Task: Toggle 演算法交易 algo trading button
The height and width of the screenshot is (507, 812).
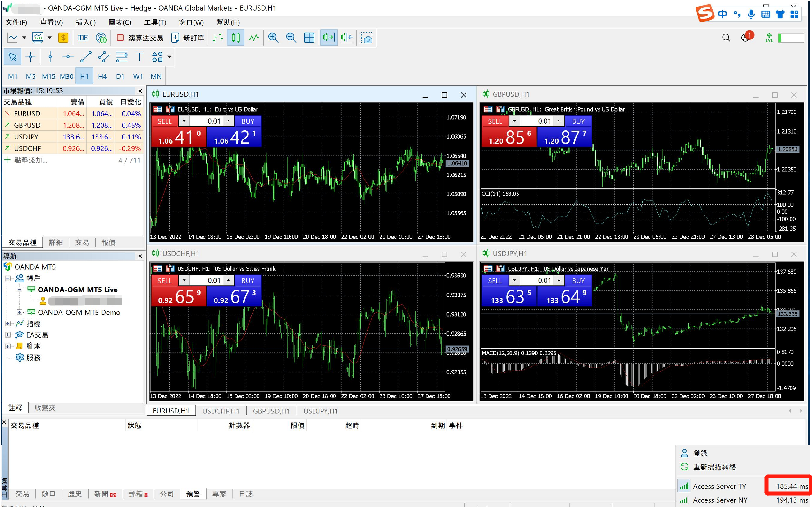Action: [140, 38]
